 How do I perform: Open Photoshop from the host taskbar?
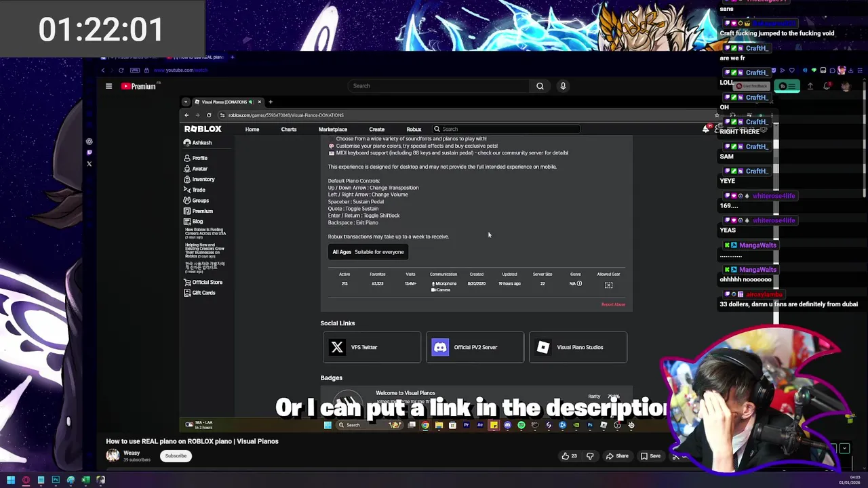56,480
